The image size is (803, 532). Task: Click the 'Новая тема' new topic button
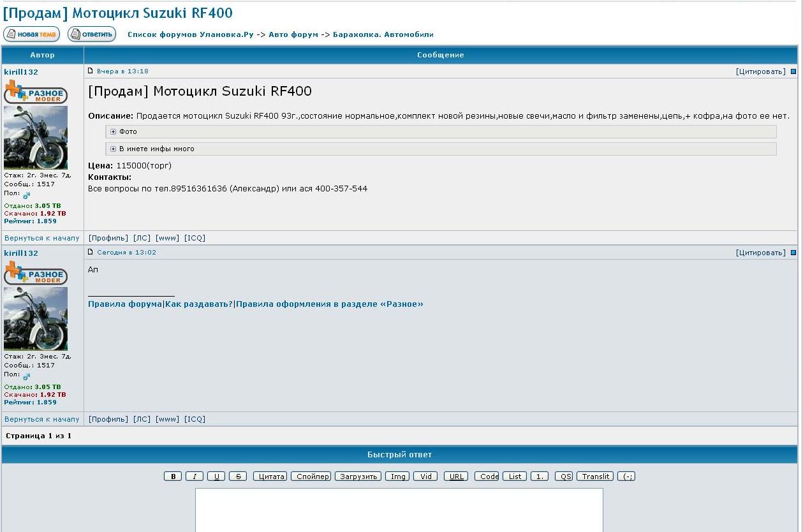[x=31, y=34]
